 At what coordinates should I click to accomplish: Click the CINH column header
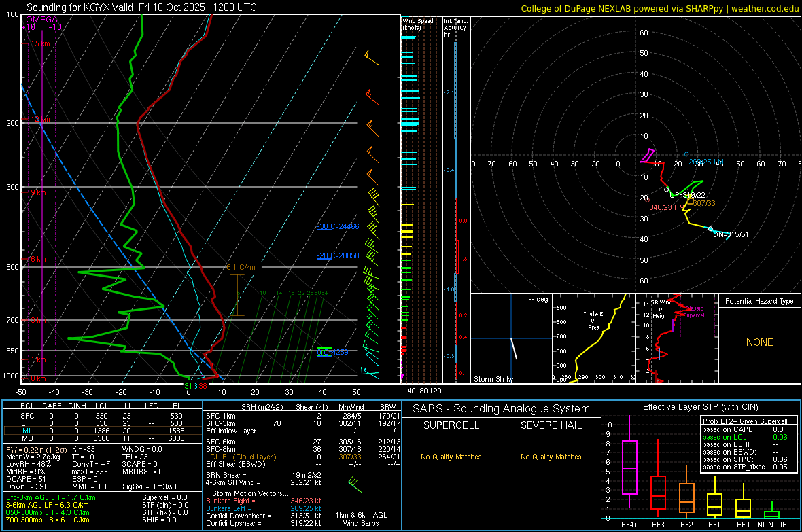(77, 406)
